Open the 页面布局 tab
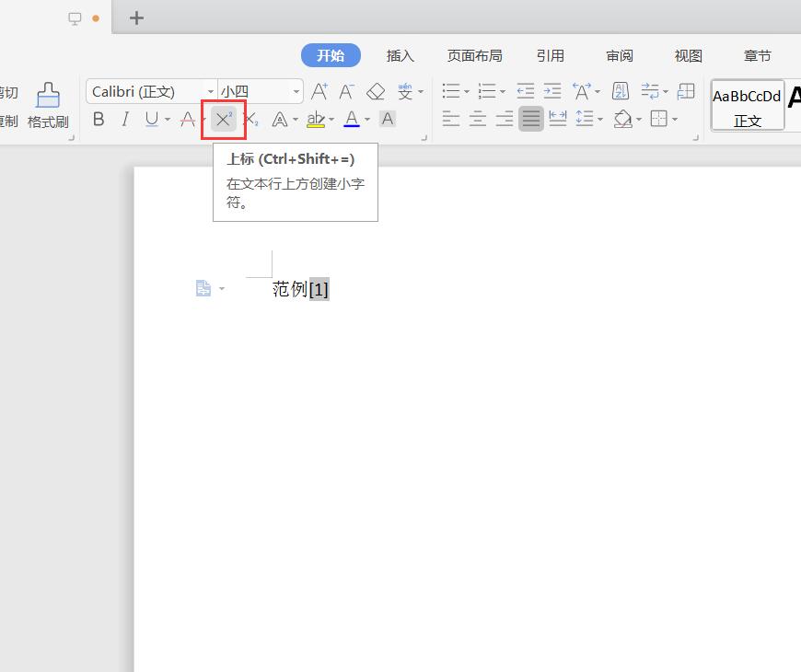 click(474, 56)
